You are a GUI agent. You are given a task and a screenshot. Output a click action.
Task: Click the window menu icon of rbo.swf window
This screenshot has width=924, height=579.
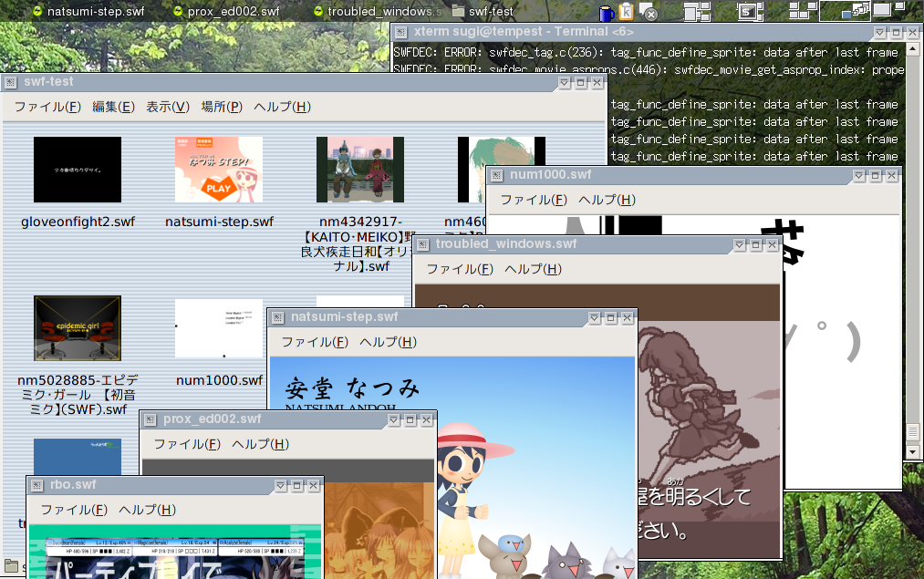(36, 485)
